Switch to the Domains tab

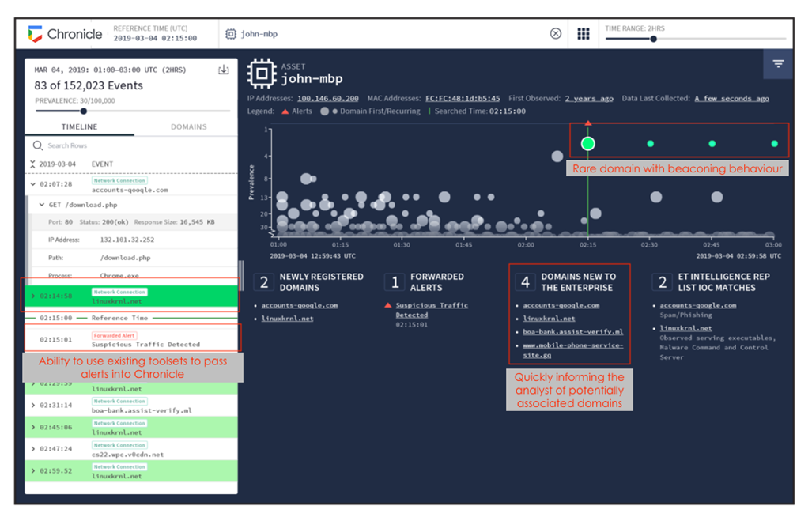pos(188,126)
